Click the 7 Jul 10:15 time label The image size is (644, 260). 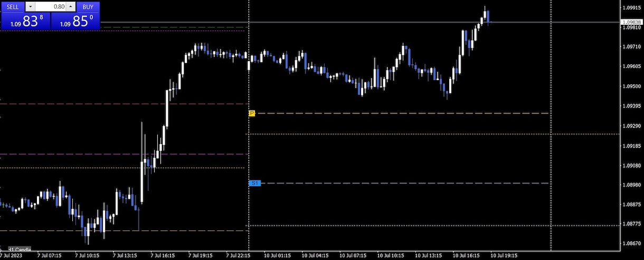point(87,256)
